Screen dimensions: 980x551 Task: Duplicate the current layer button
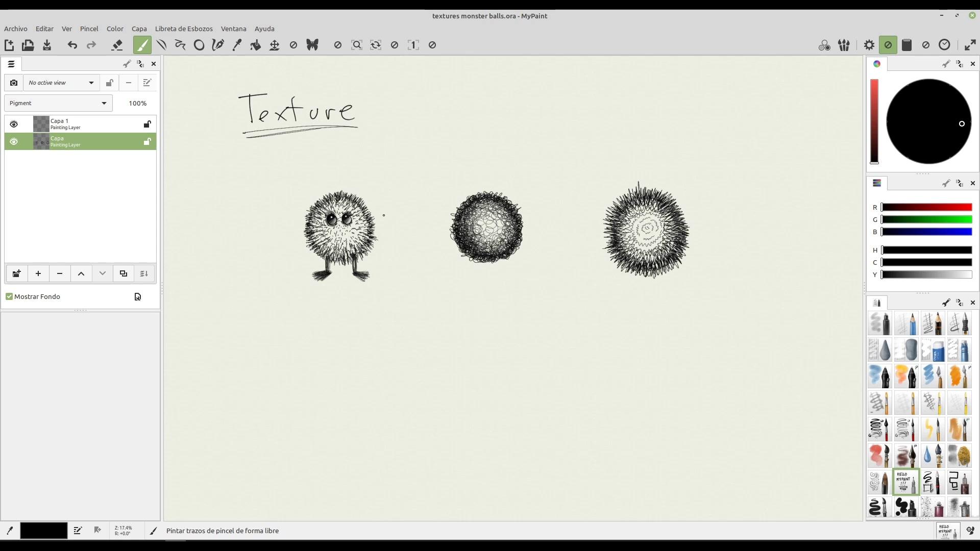coord(124,273)
